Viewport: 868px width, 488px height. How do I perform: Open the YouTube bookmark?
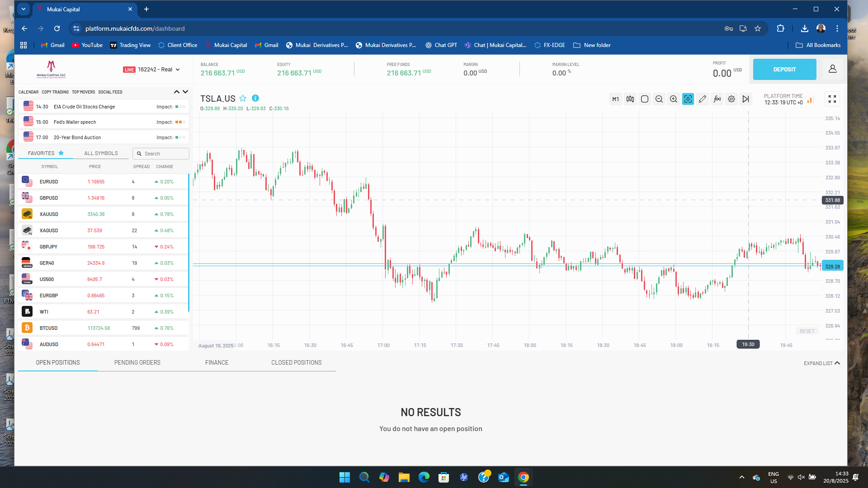click(87, 45)
